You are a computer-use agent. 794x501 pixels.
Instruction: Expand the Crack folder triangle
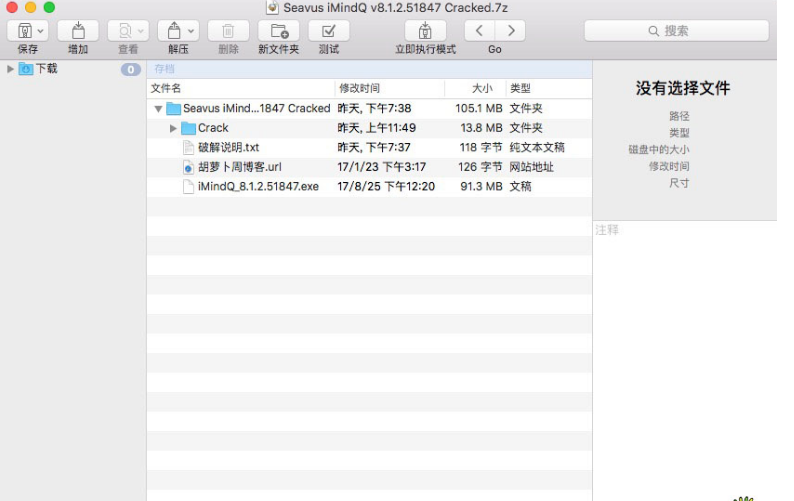pyautogui.click(x=173, y=128)
